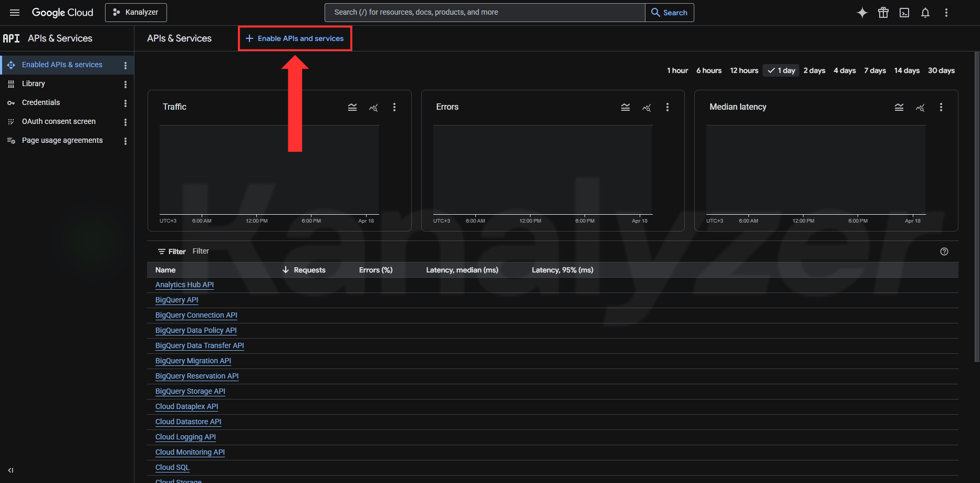This screenshot has height=483, width=980.
Task: Select the 1 day time range
Action: pos(781,70)
